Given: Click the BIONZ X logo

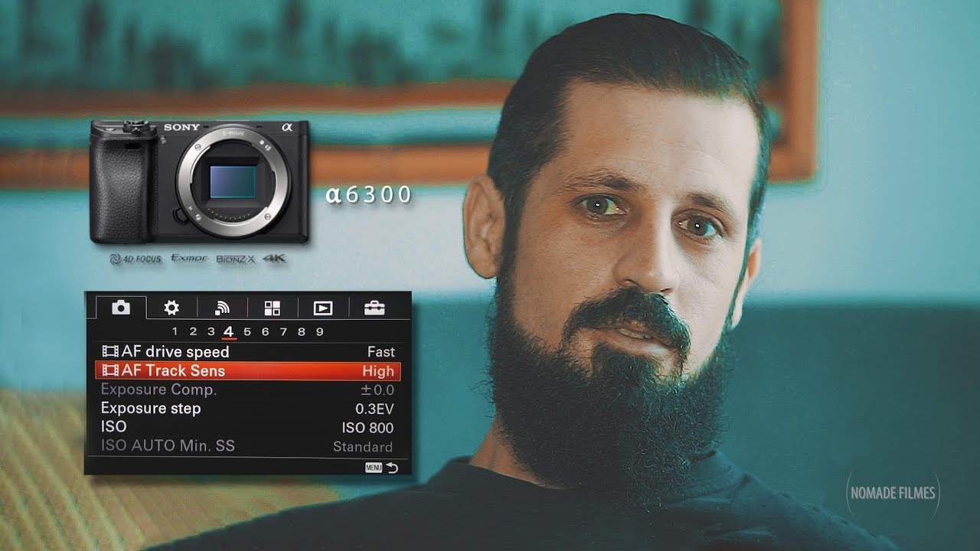Looking at the screenshot, I should pyautogui.click(x=236, y=259).
